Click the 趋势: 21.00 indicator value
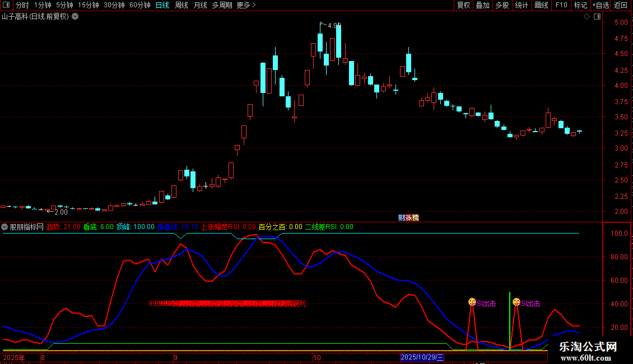633x364 pixels. click(63, 227)
